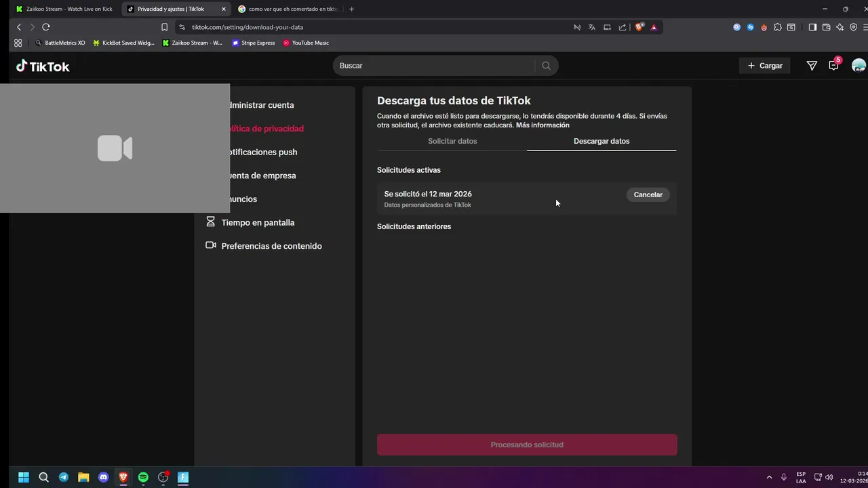
Task: Close the Privacidad y ajustes TikTok tab
Action: [x=224, y=9]
